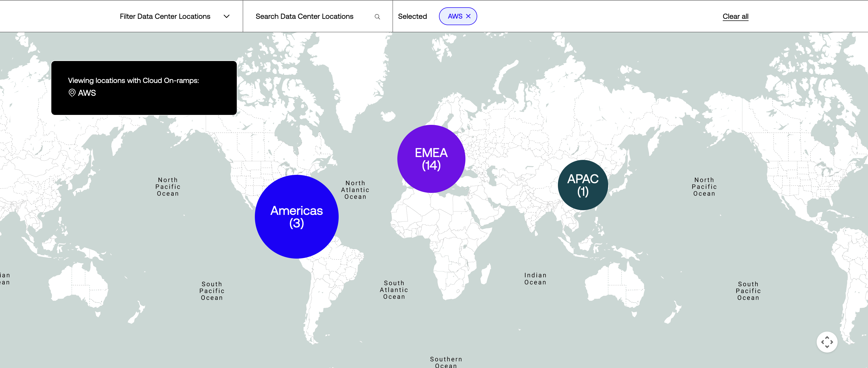The image size is (868, 368).
Task: Click the AWS label in the black info panel
Action: point(87,93)
